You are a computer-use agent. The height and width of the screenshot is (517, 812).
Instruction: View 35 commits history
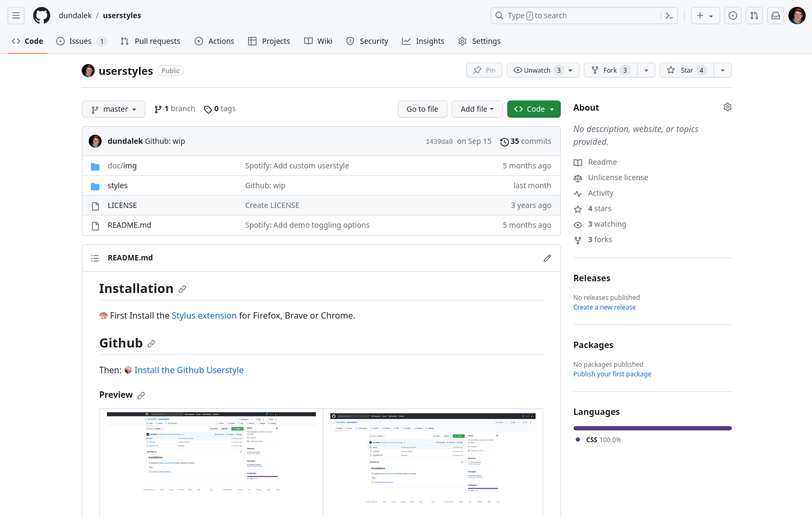pyautogui.click(x=525, y=141)
